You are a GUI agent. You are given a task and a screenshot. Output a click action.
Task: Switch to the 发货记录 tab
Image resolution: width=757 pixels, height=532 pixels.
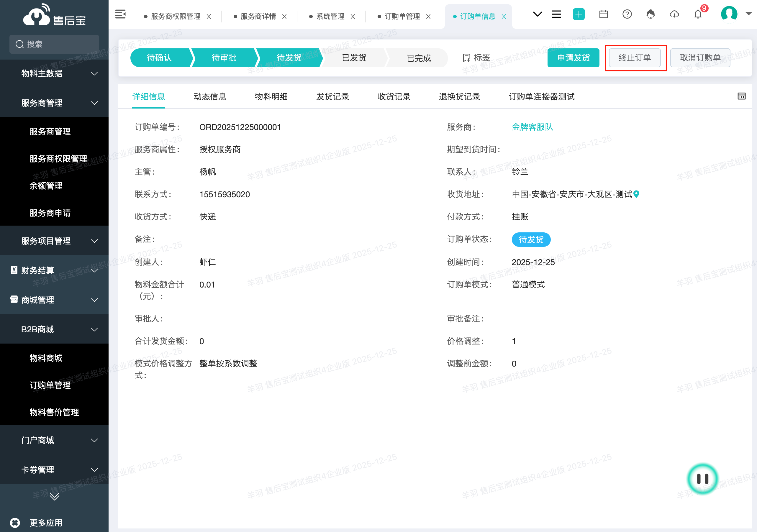332,96
